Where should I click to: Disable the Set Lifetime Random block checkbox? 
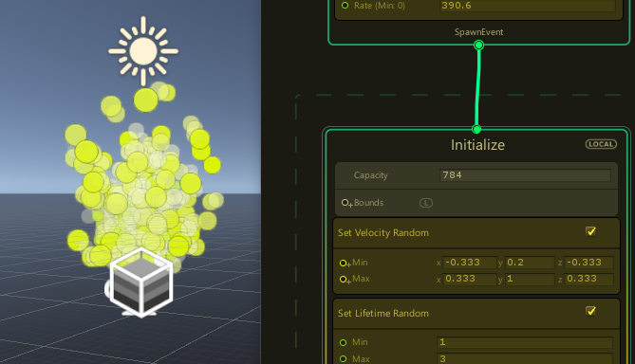590,311
